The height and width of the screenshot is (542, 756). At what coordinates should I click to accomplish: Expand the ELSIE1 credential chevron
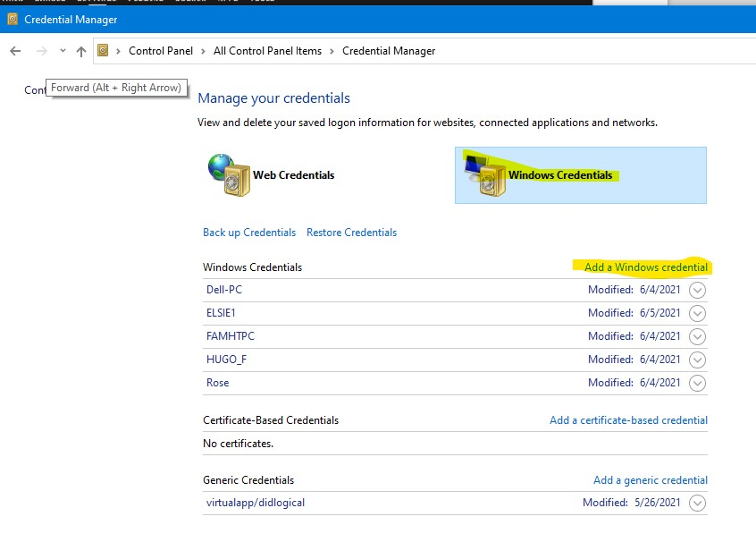[x=697, y=313]
